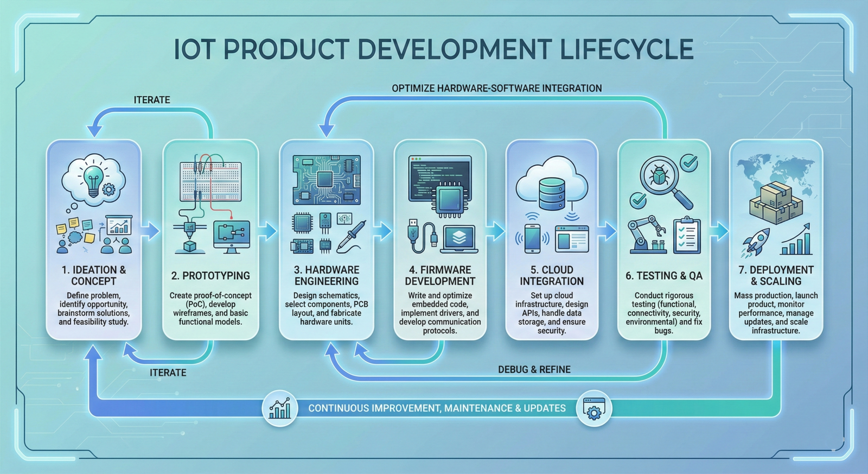Select the robotic arm icon
868x474 pixels.
[x=648, y=235]
